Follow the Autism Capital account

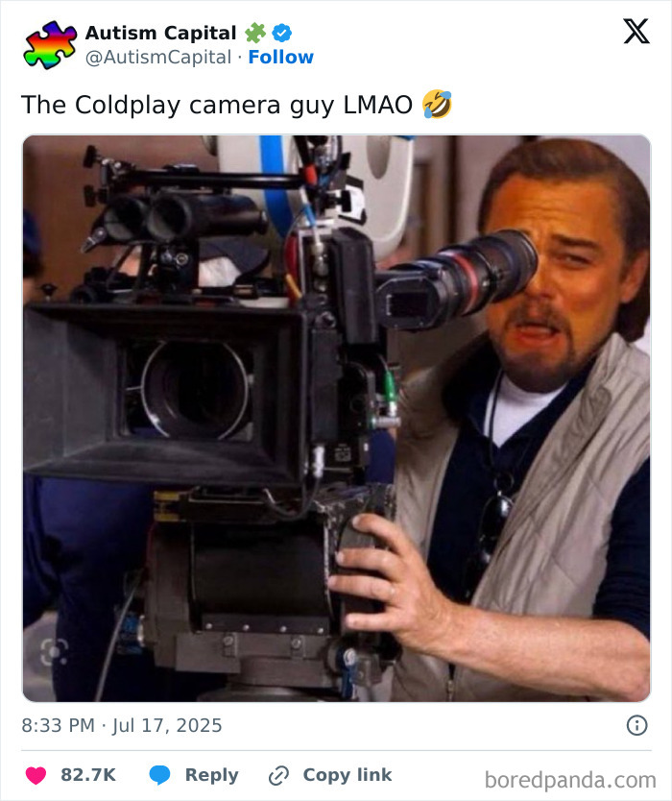click(x=281, y=58)
